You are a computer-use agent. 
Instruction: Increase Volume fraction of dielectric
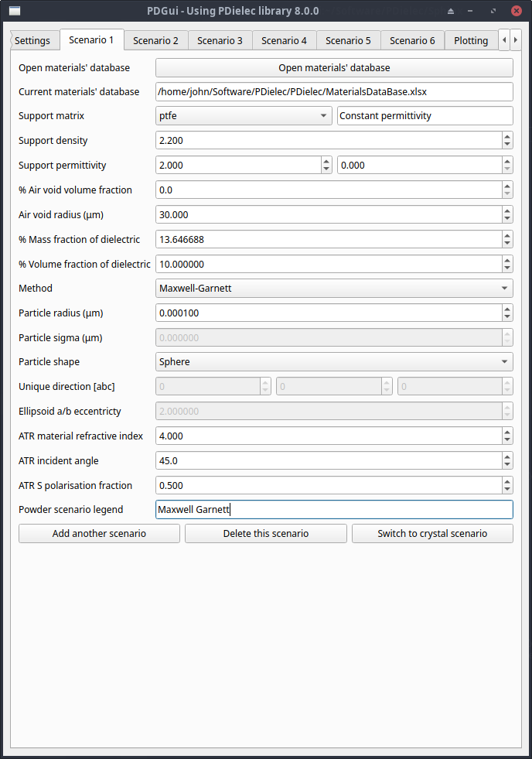tap(507, 260)
